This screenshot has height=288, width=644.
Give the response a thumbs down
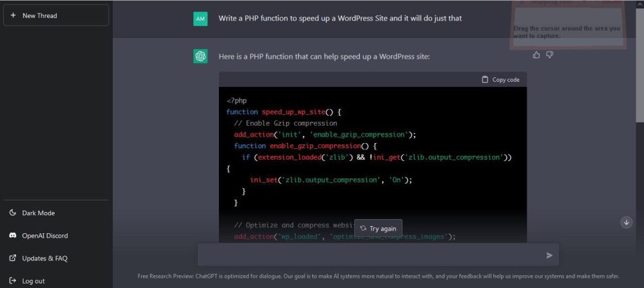tap(549, 55)
